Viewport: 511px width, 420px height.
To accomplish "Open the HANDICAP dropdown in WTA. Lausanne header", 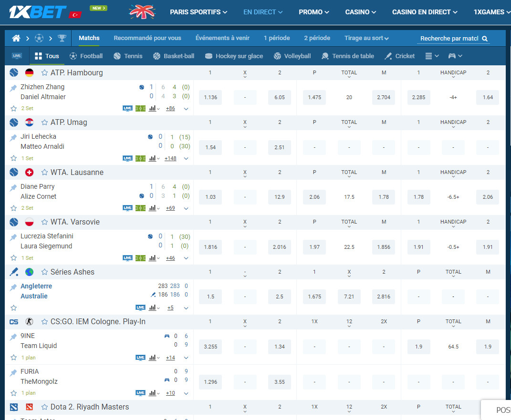I will pos(453,173).
